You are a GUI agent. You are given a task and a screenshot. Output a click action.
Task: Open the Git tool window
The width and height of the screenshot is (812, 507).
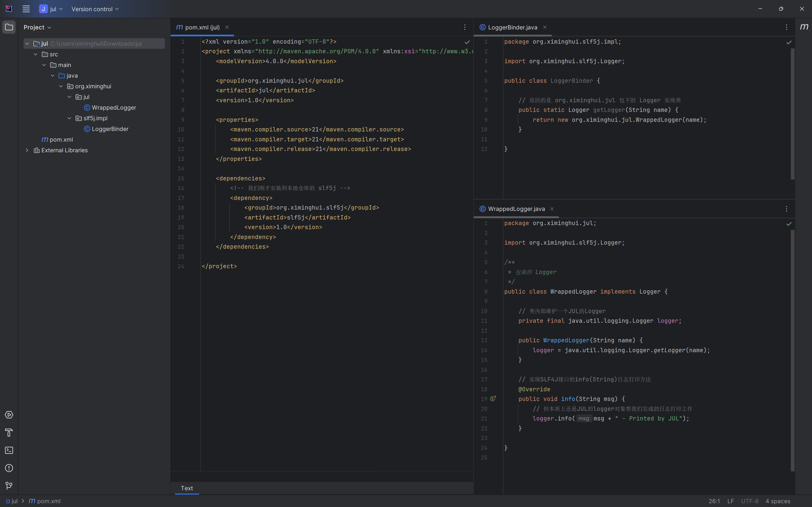tap(9, 485)
